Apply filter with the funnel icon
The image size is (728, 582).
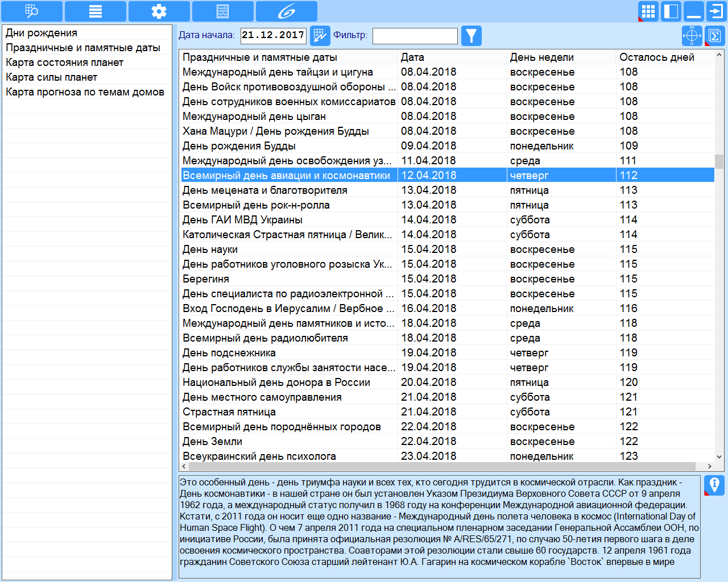(471, 36)
